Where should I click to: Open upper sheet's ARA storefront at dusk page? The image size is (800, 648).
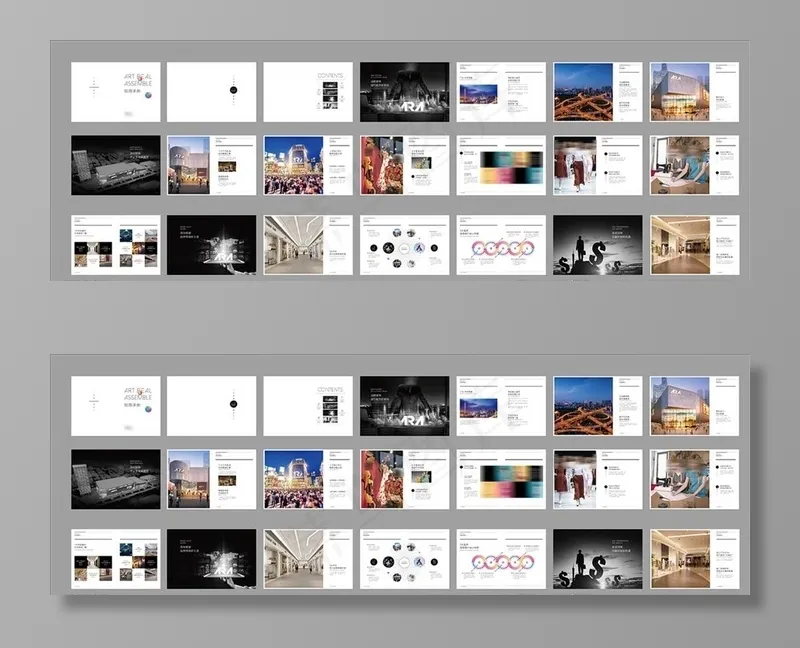click(212, 165)
